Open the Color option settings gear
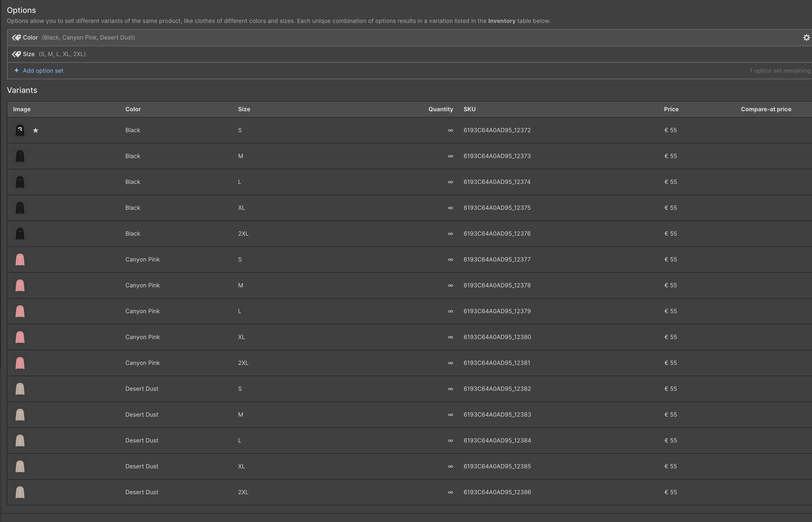812x522 pixels. [x=806, y=38]
